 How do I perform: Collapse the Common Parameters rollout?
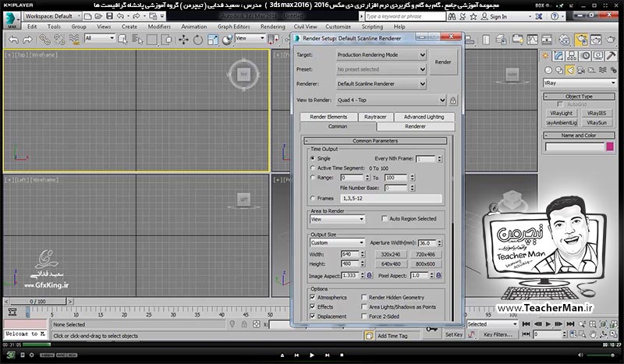coord(375,141)
